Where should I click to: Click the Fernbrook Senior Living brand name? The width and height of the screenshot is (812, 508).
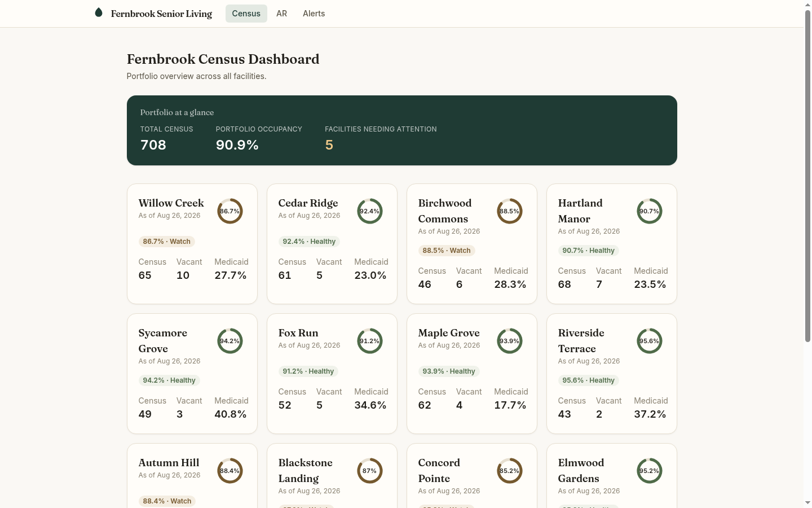tap(162, 14)
